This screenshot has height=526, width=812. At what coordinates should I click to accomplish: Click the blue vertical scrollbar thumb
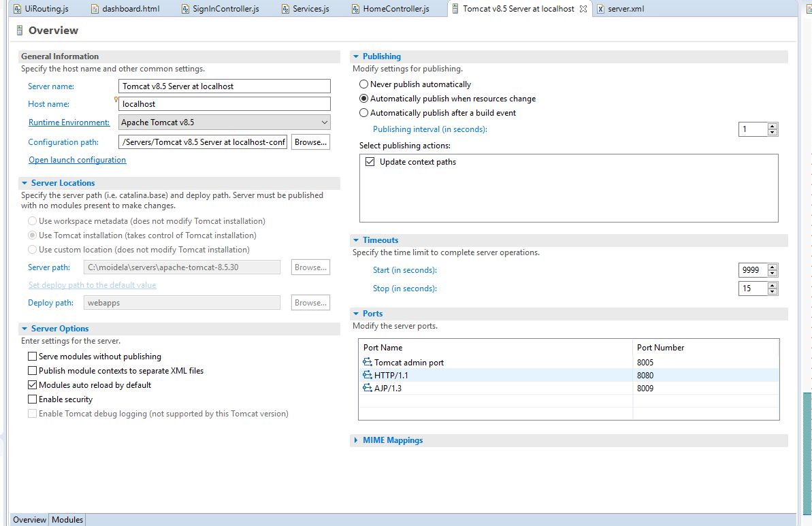[x=807, y=453]
